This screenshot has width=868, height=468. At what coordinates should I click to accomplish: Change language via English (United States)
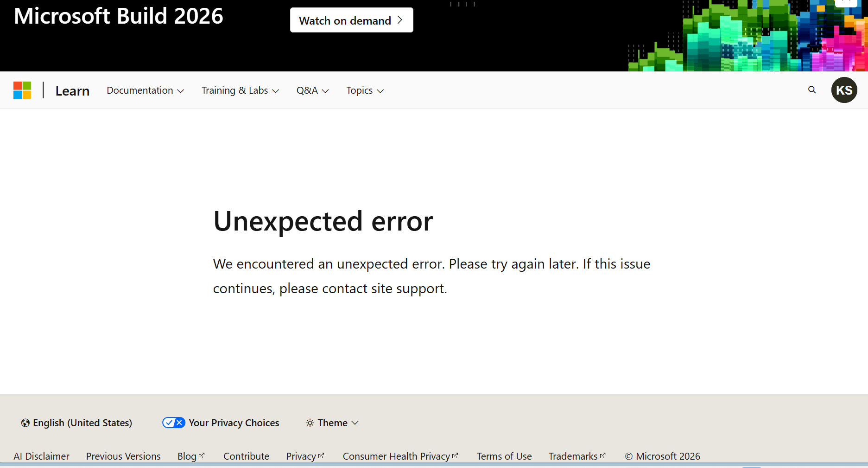tap(77, 423)
